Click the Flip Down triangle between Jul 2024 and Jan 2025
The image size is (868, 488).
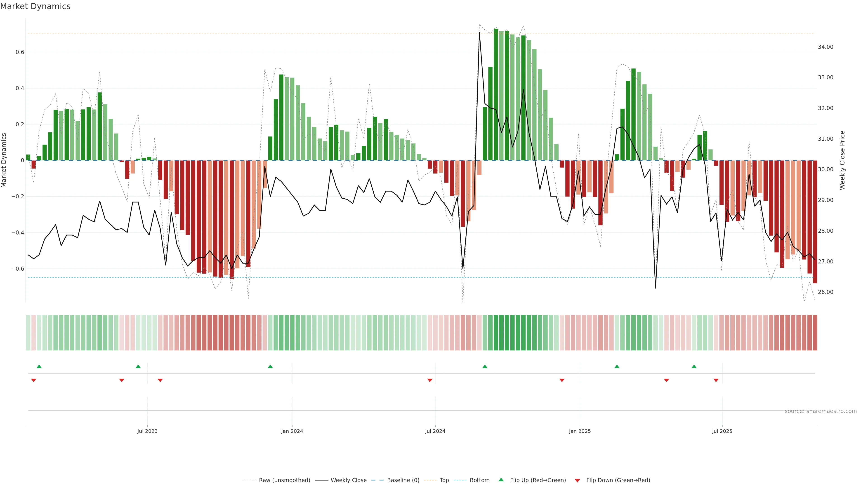(562, 380)
